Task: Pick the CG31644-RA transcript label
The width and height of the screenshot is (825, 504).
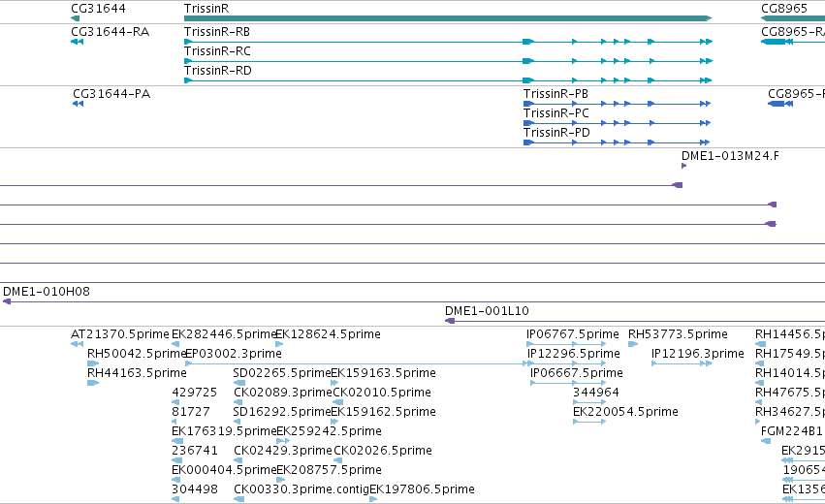Action: coord(110,32)
